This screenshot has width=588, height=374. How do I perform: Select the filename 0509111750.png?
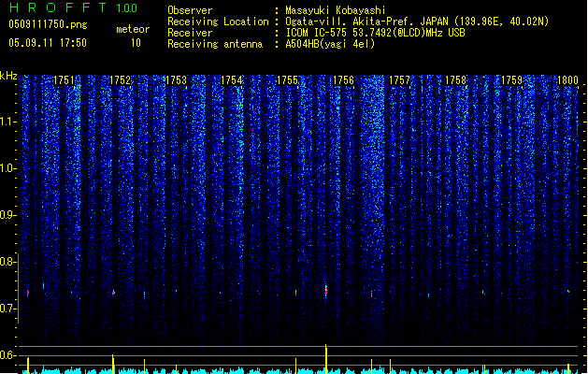[48, 24]
